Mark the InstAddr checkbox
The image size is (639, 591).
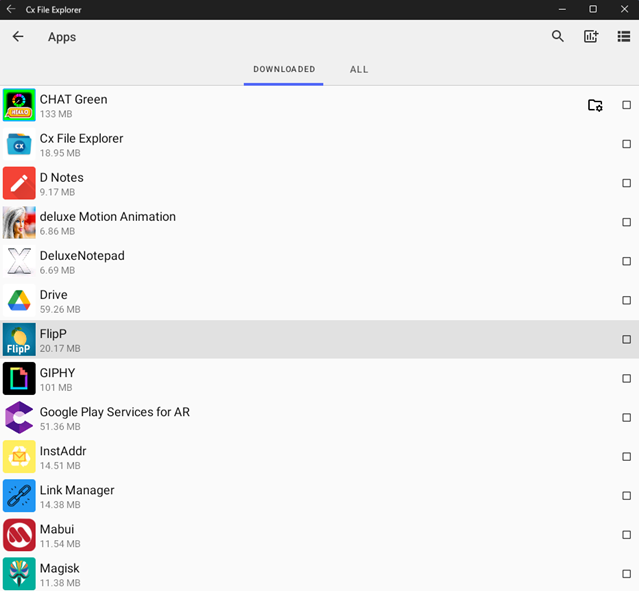627,457
